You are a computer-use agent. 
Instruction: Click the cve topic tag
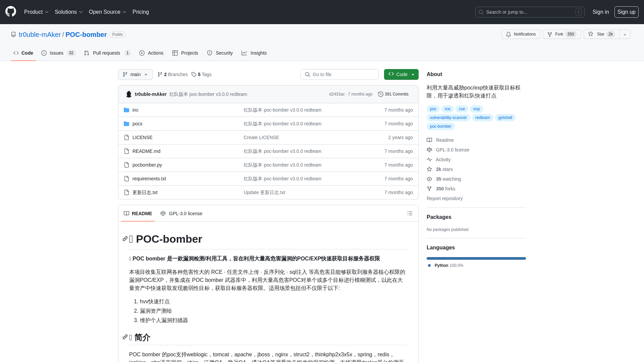click(462, 109)
